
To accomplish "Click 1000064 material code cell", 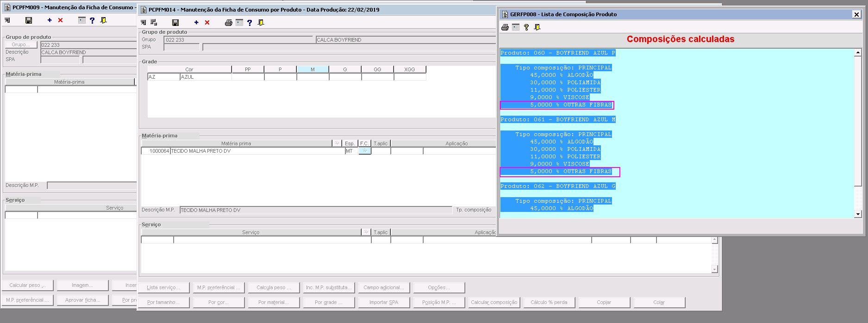I will tap(156, 151).
